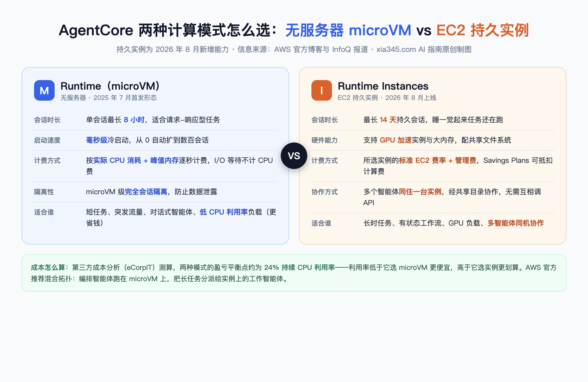Viewport: 588px width, 382px height.
Task: Click '会话时长' label in Instances card
Action: tap(324, 120)
